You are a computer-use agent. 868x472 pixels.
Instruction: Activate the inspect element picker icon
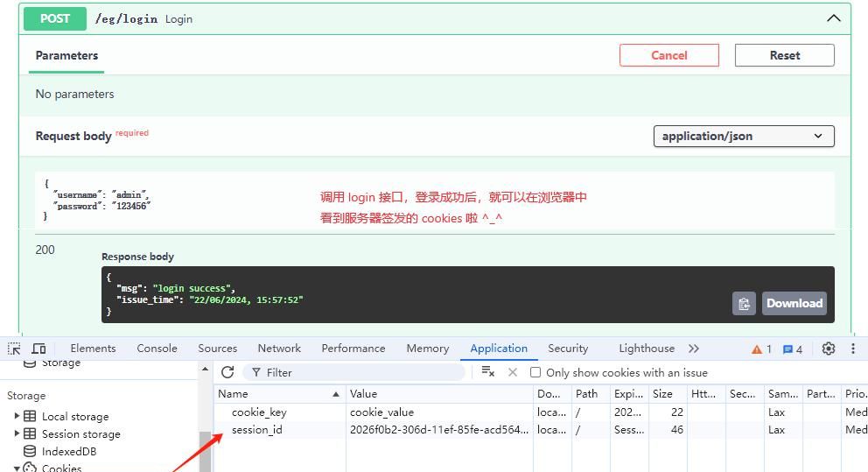[14, 349]
